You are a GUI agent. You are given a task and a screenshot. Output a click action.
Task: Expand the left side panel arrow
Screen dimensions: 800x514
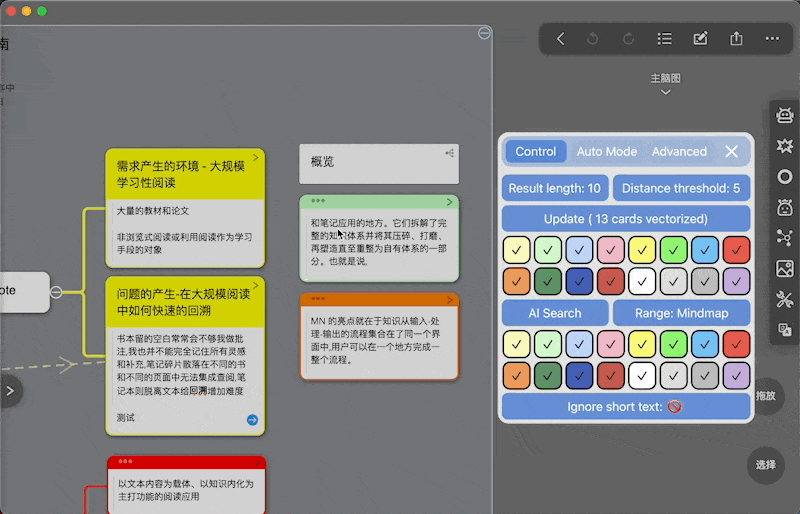(x=10, y=391)
